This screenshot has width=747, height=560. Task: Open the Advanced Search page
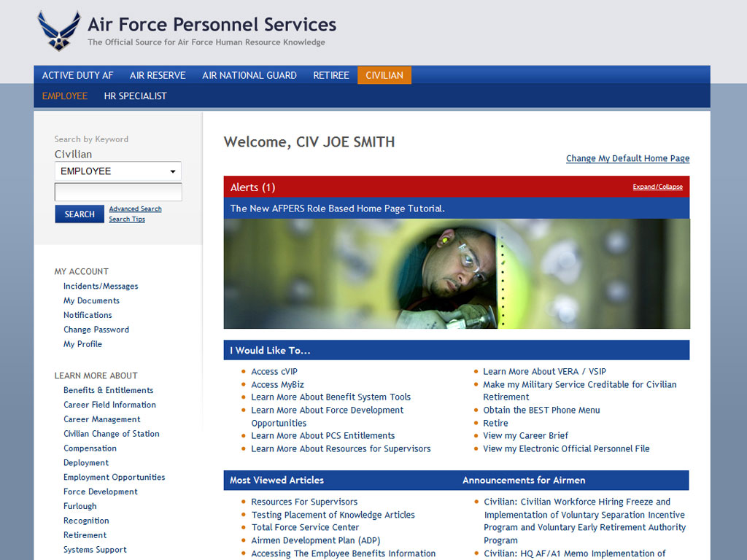click(x=135, y=209)
